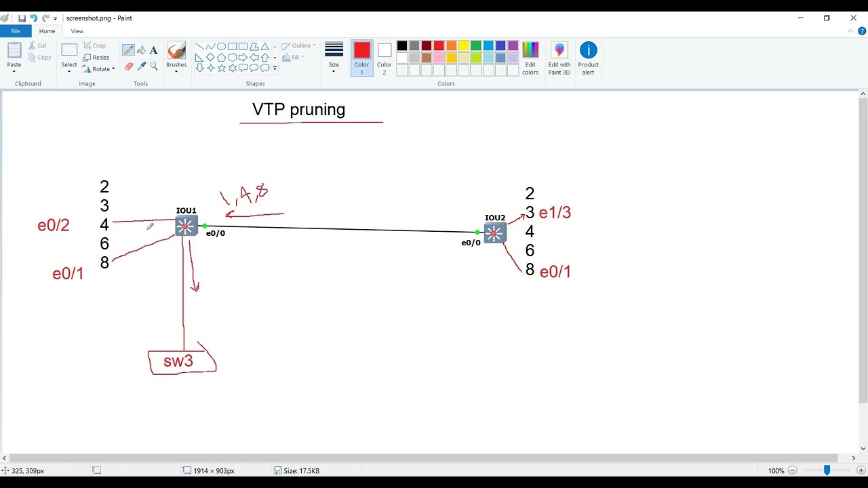Activate Color 2 background selector
The height and width of the screenshot is (488, 868).
point(384,58)
